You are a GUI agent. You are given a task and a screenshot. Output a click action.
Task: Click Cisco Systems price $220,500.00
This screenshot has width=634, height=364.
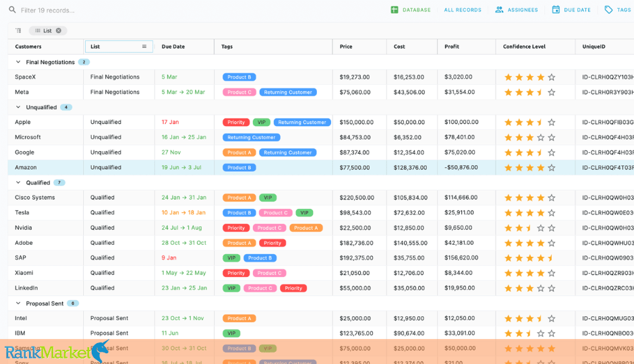click(357, 198)
